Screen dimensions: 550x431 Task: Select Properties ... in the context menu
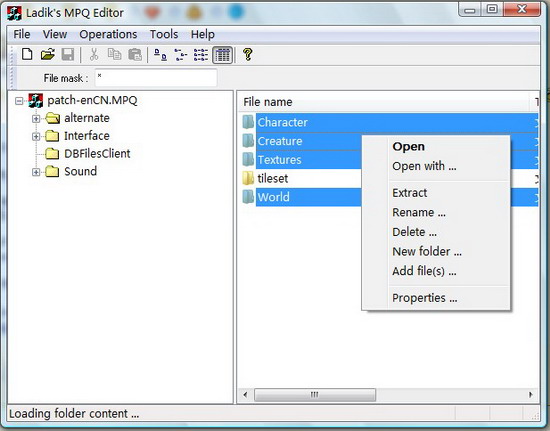click(x=424, y=298)
